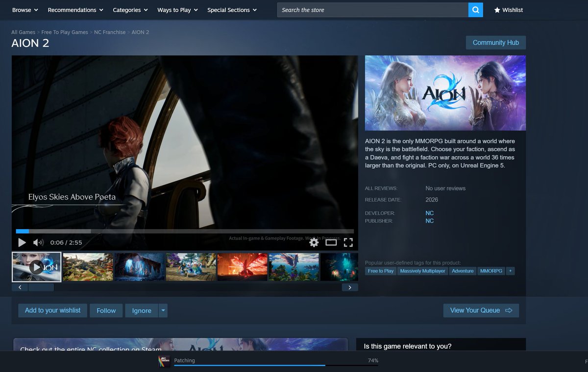
Task: Click the search magnifier icon
Action: click(x=475, y=10)
